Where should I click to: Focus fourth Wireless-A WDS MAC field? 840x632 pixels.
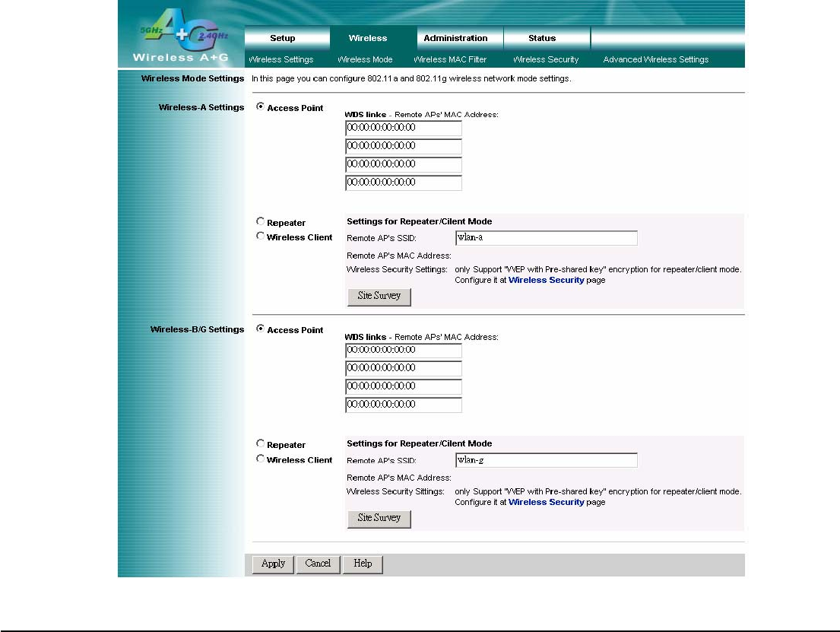coord(404,183)
